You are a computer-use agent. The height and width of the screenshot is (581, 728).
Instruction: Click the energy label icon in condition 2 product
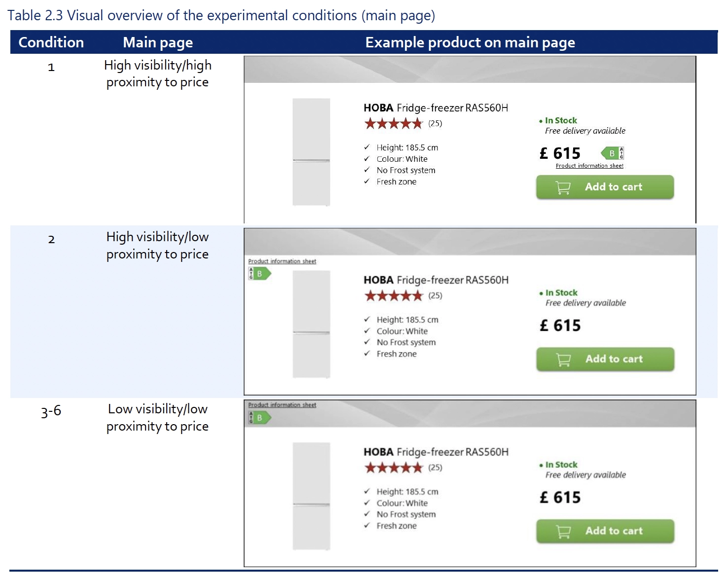[259, 274]
